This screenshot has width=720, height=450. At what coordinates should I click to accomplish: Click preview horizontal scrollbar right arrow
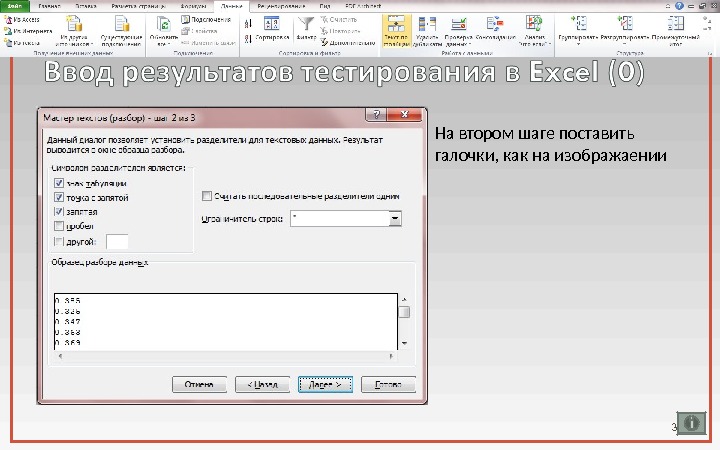click(391, 356)
